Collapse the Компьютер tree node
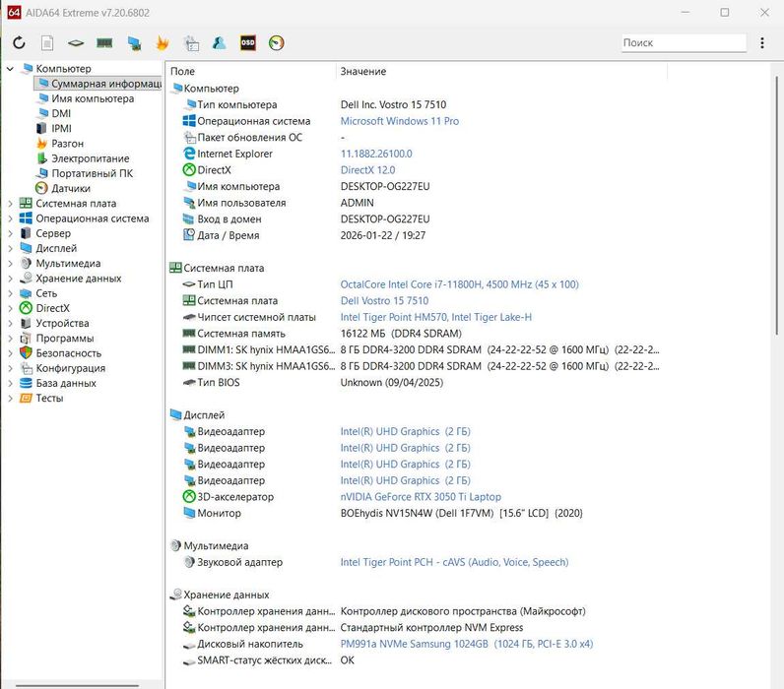This screenshot has width=784, height=689. [x=10, y=69]
